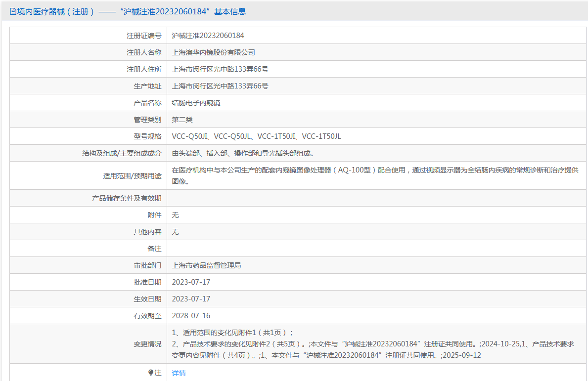Click the 注册人住所 address value
The height and width of the screenshot is (381, 588).
pyautogui.click(x=220, y=69)
